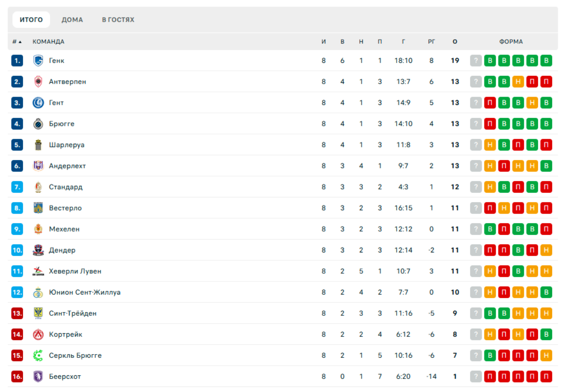This screenshot has height=392, width=565.
Task: Click the Андерлехт team logo
Action: click(x=38, y=166)
